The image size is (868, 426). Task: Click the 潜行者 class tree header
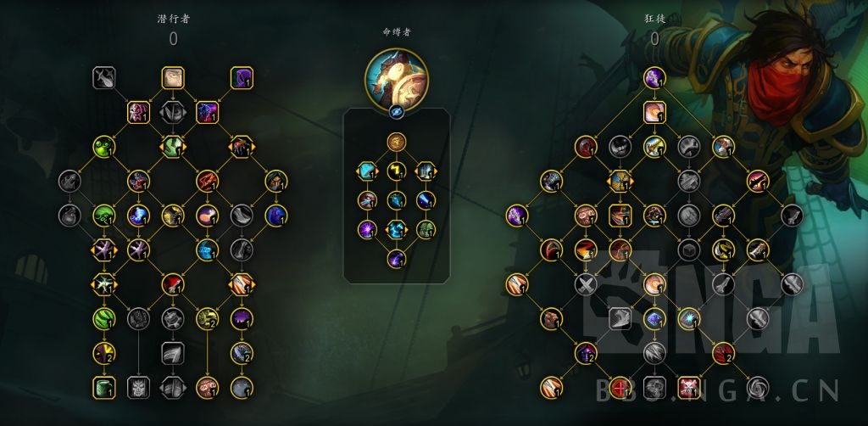[173, 19]
